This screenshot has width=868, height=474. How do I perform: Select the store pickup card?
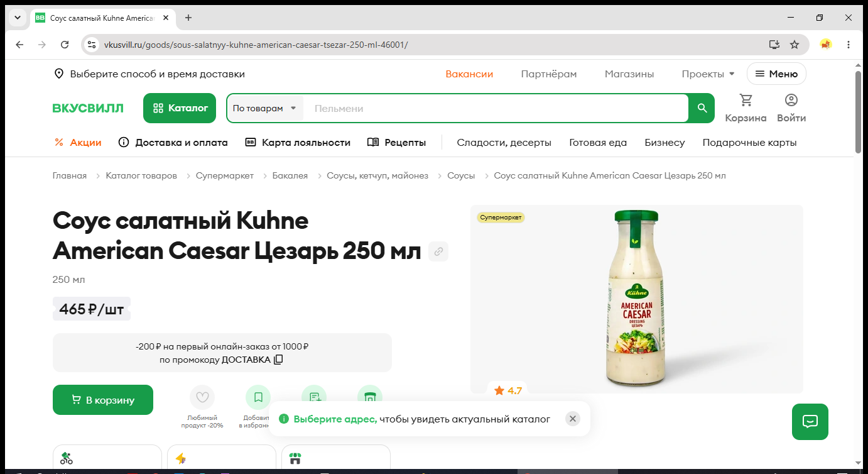[x=336, y=458]
